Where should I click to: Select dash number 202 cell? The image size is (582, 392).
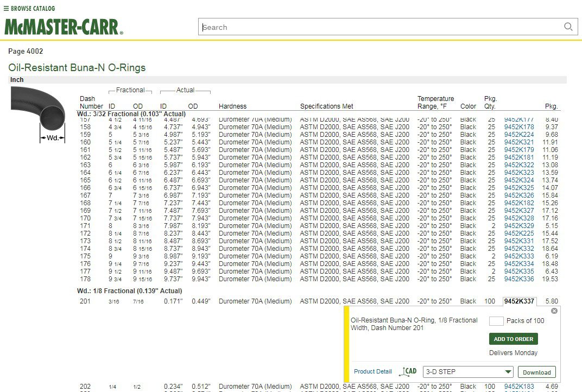(85, 387)
